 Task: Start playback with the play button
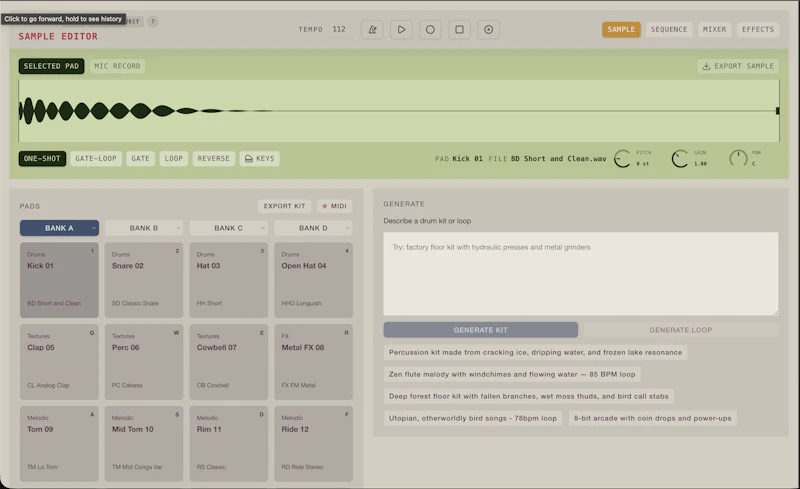click(x=401, y=30)
